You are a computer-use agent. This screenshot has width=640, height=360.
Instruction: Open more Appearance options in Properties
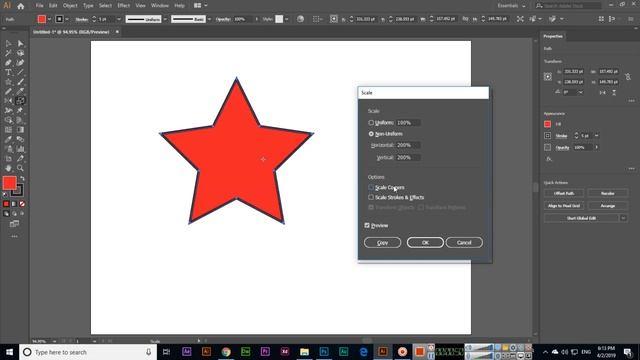[x=631, y=169]
